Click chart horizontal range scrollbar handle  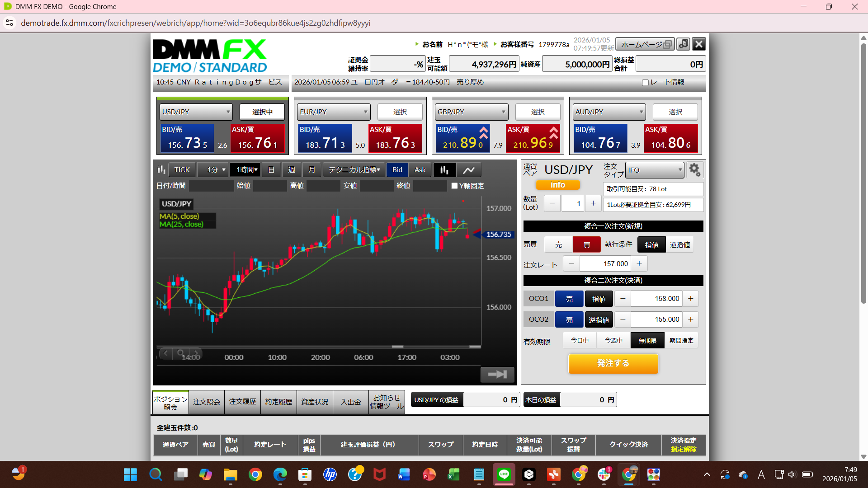tap(397, 347)
